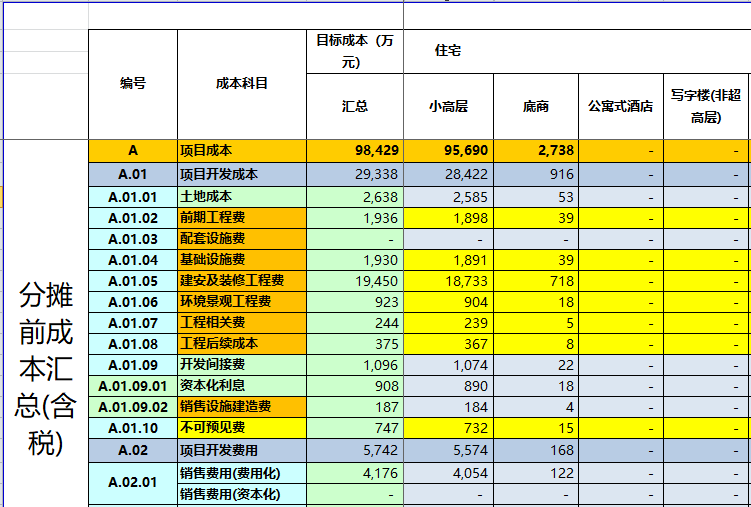Viewport: 751px width, 507px height.
Task: Select the 环境景观工程费 小高层 value 904
Action: (448, 301)
